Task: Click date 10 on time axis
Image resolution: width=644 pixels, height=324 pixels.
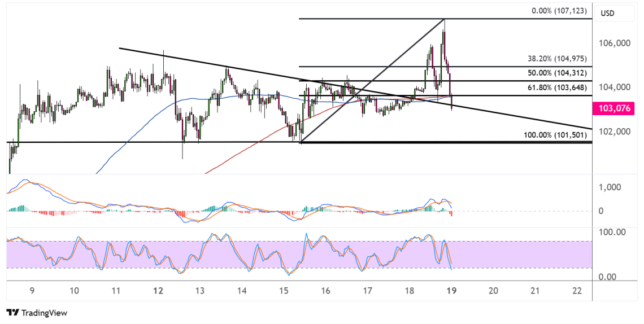Action: click(x=74, y=291)
